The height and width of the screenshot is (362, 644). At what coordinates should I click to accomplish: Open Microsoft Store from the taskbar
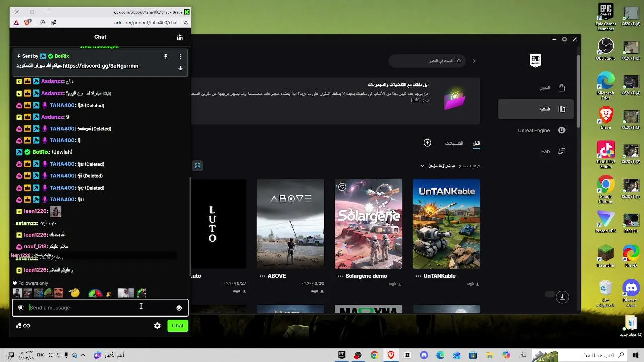click(473, 355)
